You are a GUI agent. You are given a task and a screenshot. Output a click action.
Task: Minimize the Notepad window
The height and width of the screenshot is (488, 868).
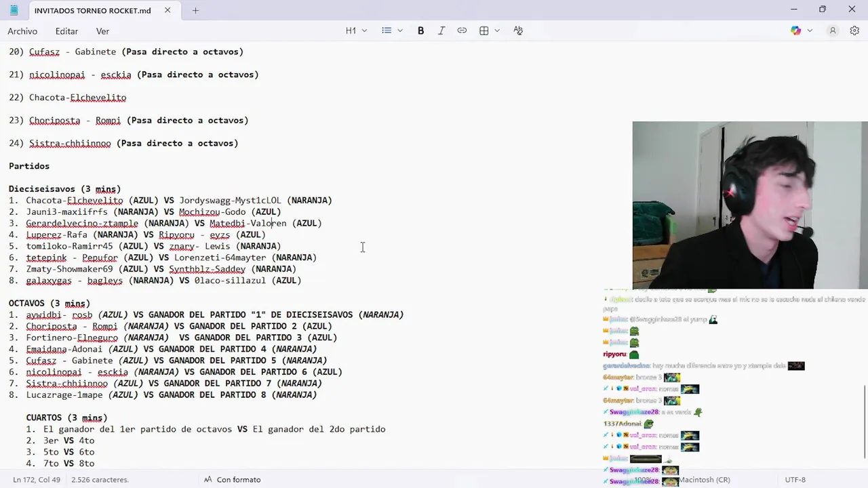(x=793, y=9)
